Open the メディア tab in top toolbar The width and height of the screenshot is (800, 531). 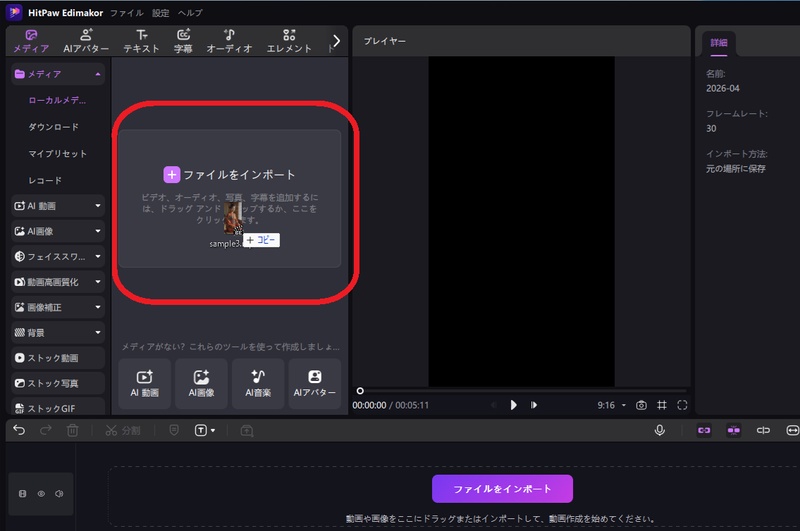[x=31, y=41]
